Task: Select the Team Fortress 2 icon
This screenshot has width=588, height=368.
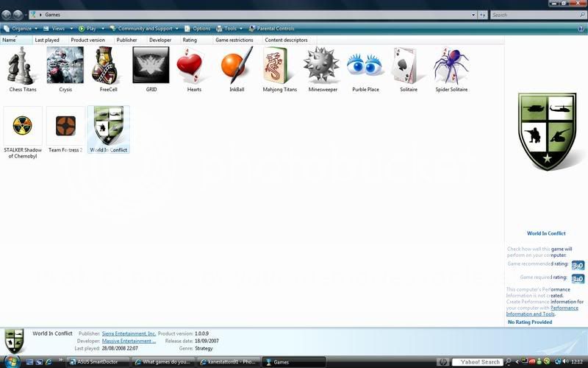Action: [65, 126]
